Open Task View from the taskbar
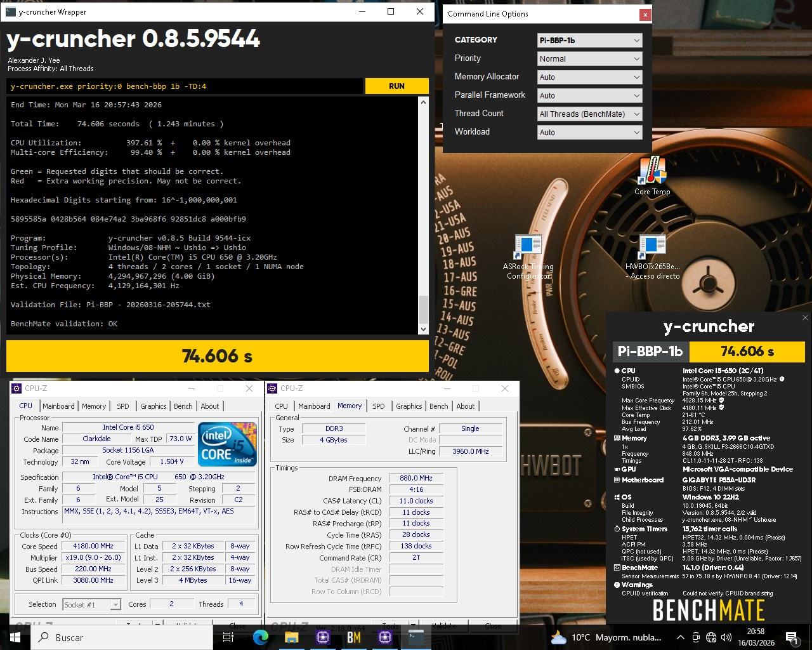Viewport: 812px width, 650px height. pyautogui.click(x=228, y=637)
